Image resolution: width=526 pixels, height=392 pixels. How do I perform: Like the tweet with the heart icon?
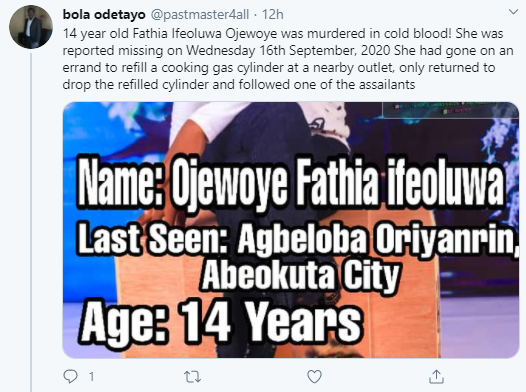314,377
